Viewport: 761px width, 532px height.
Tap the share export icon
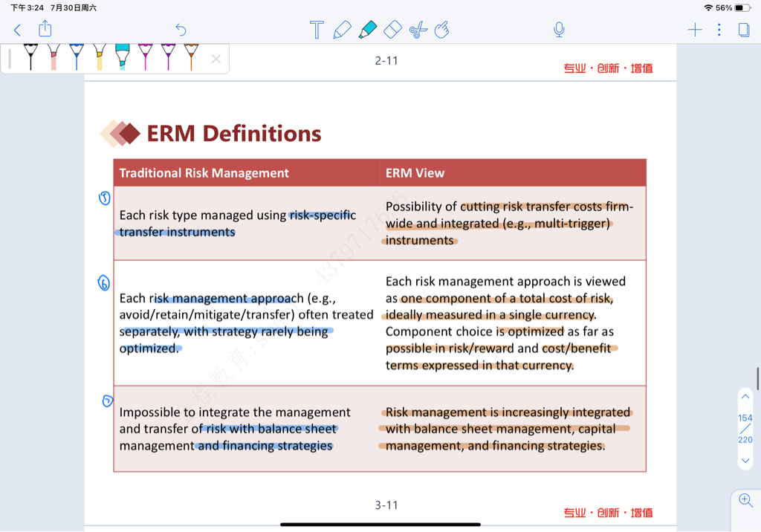45,29
